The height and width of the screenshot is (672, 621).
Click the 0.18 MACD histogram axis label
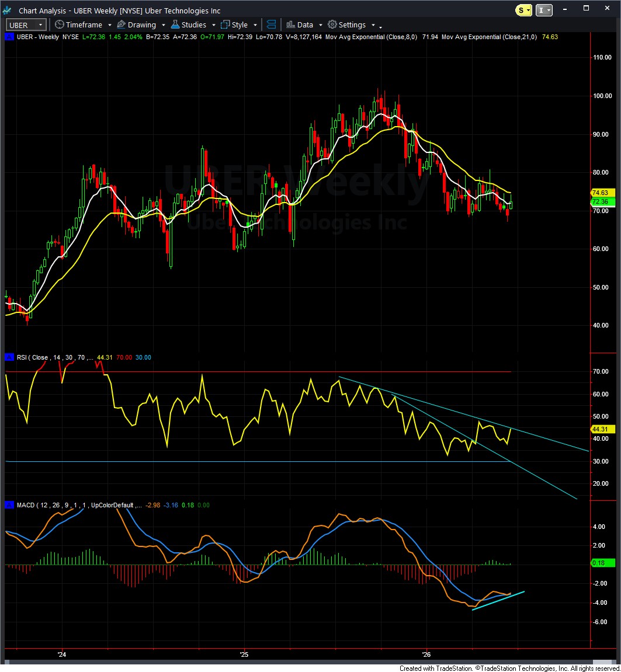point(602,563)
